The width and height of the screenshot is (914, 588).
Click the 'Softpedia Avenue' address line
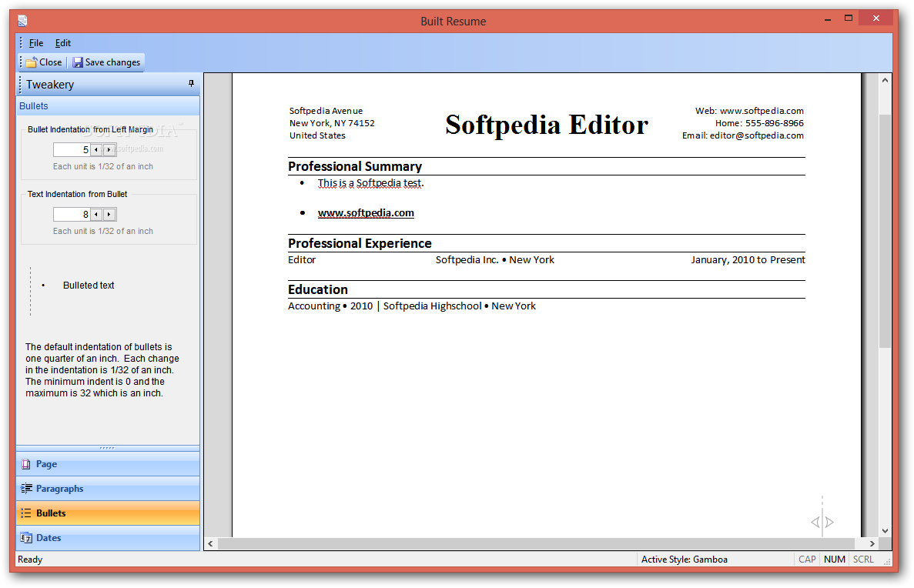[x=326, y=111]
